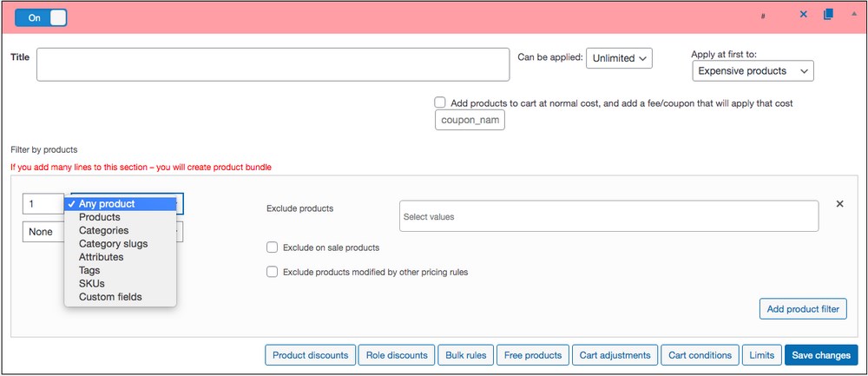Select Categories filter option
Screen dimensions: 868x376
[121, 230]
